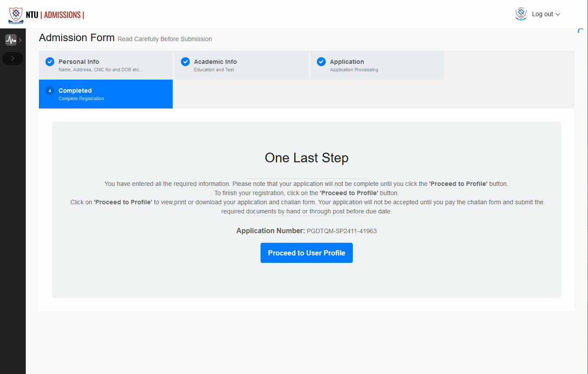Image resolution: width=588 pixels, height=374 pixels.
Task: Select the Completed registration step
Action: 75,91
